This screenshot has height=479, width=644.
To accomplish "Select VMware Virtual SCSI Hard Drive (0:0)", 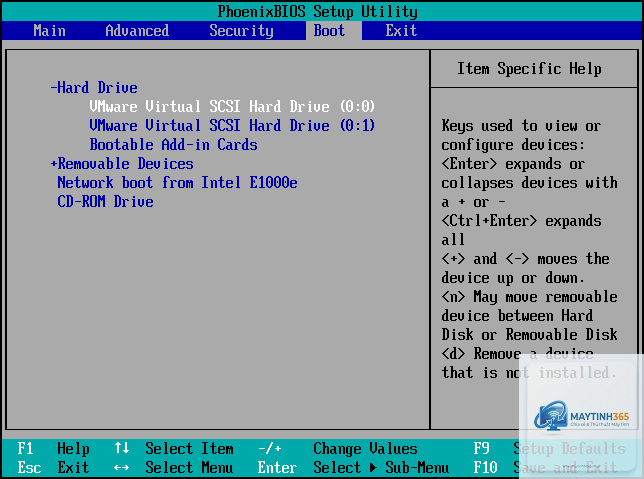I will click(x=232, y=107).
